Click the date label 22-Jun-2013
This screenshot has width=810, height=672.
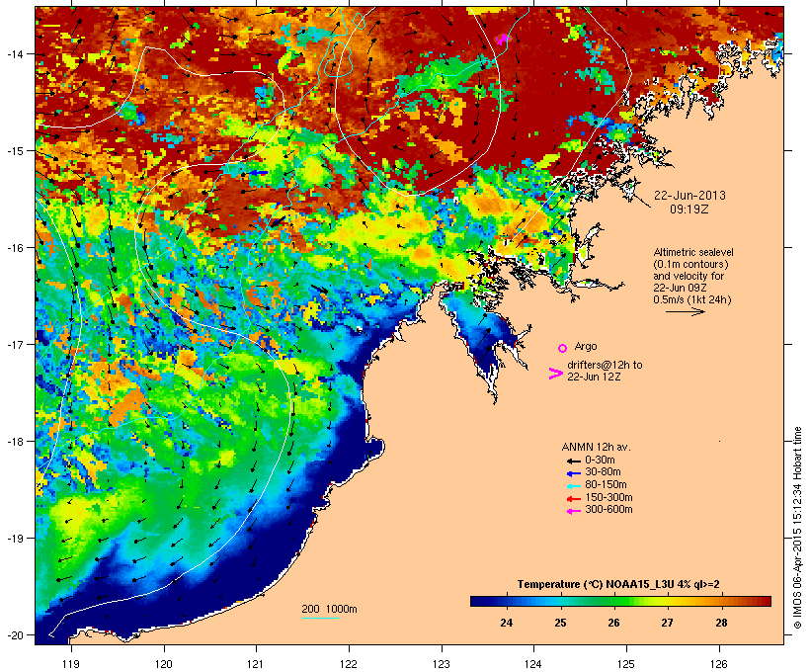(x=689, y=196)
